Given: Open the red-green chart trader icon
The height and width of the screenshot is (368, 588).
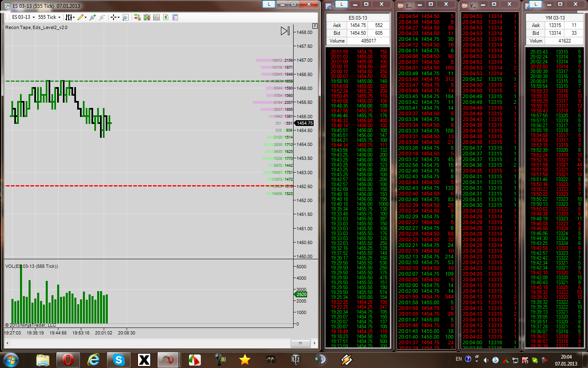Looking at the screenshot, I should click(137, 17).
